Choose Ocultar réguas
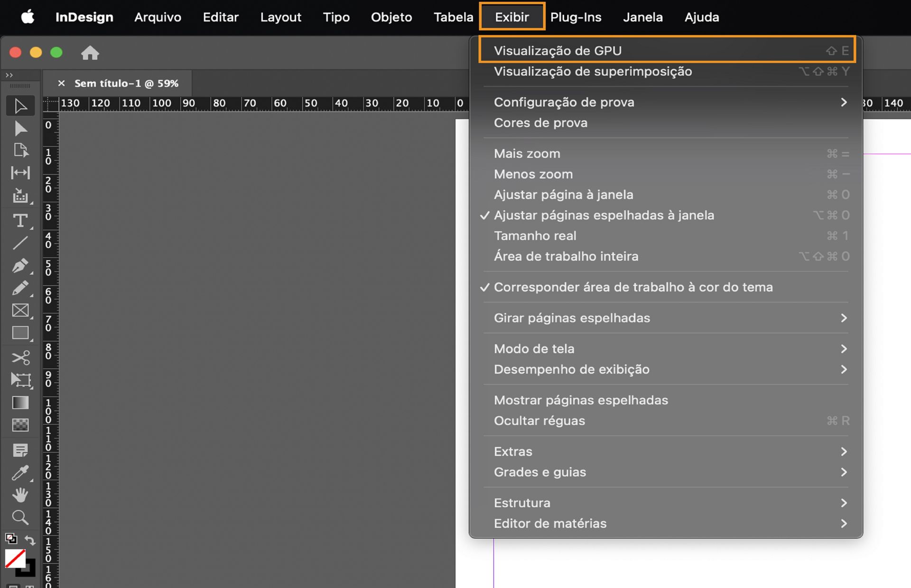The image size is (911, 588). pos(539,421)
